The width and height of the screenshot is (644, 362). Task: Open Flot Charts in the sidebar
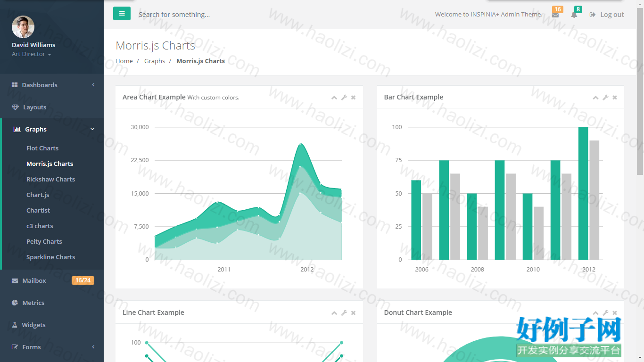[42, 148]
